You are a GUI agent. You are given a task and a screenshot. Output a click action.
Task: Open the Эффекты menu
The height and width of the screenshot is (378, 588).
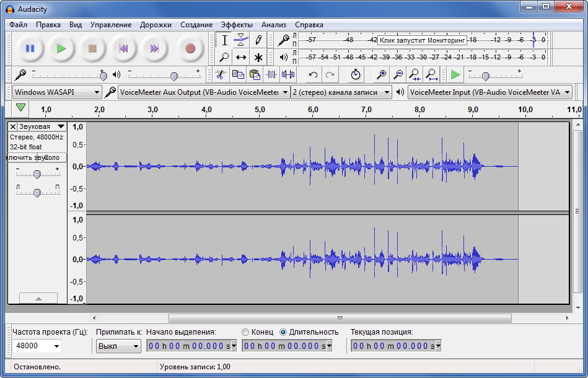[x=237, y=25]
